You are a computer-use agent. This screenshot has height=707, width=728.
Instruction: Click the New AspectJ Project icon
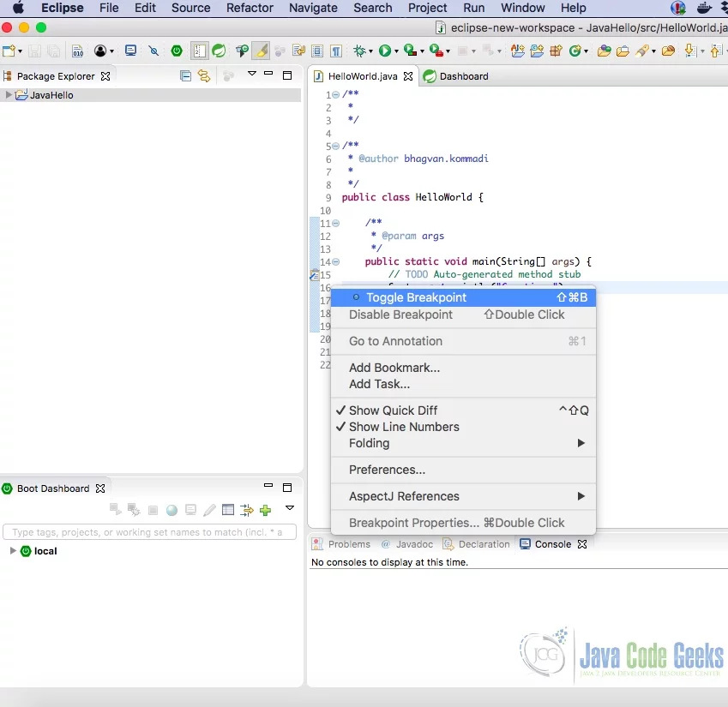coord(518,51)
